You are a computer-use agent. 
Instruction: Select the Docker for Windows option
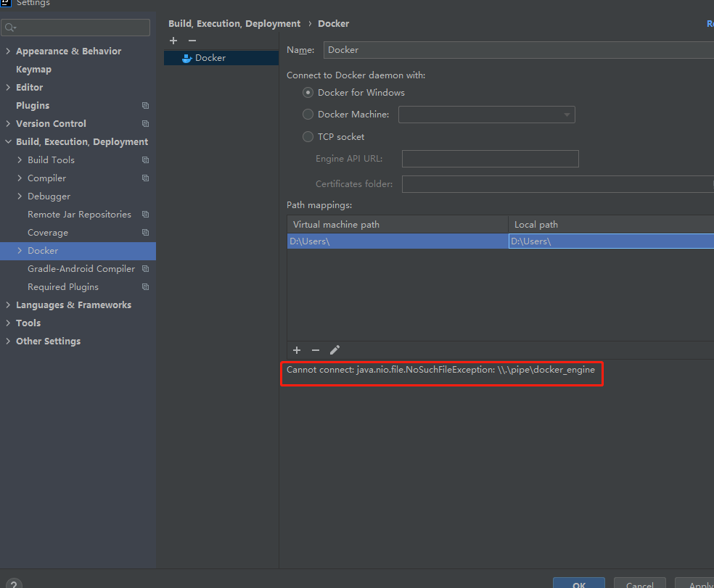point(308,92)
